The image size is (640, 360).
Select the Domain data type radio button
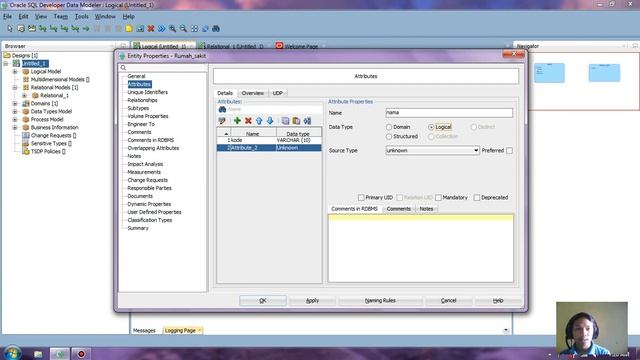click(x=389, y=127)
